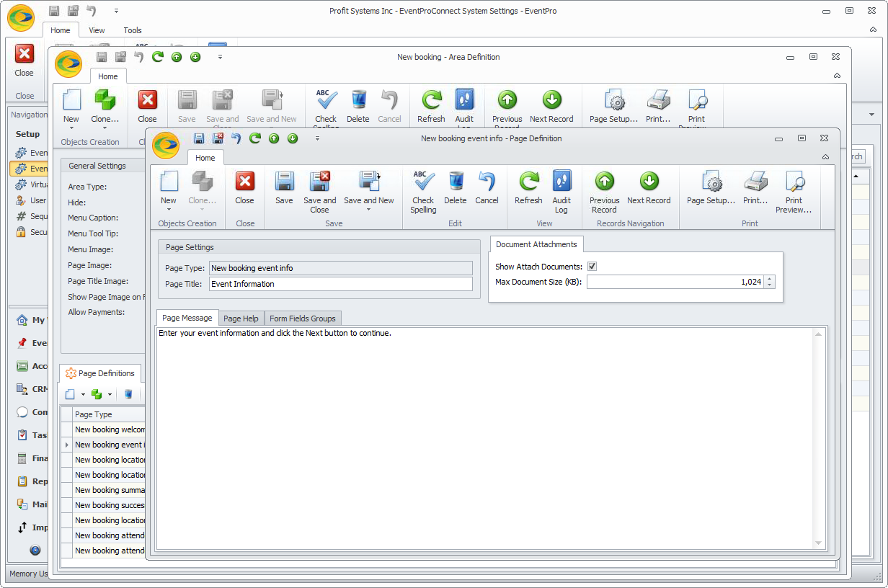Select the 'New booking succes…' row in Page Definitions
Image resolution: width=888 pixels, height=588 pixels.
(110, 505)
